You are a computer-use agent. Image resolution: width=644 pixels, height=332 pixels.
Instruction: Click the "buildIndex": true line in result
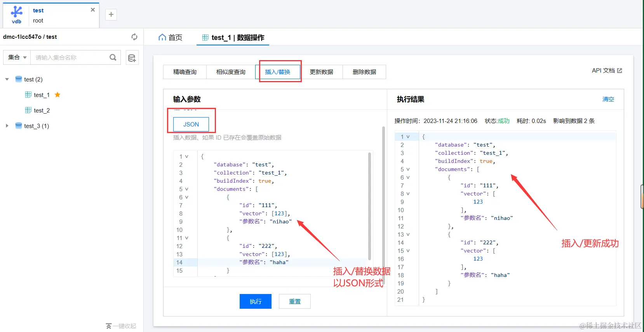pos(465,161)
